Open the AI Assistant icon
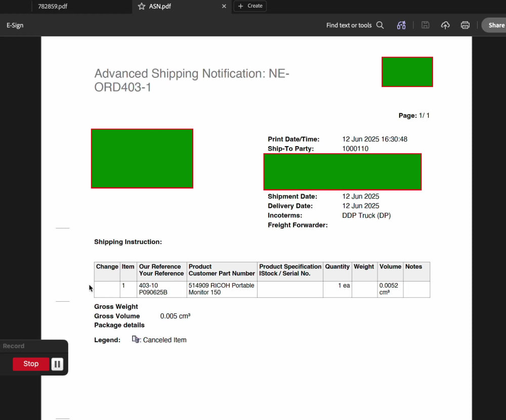The image size is (506, 420). pos(401,25)
